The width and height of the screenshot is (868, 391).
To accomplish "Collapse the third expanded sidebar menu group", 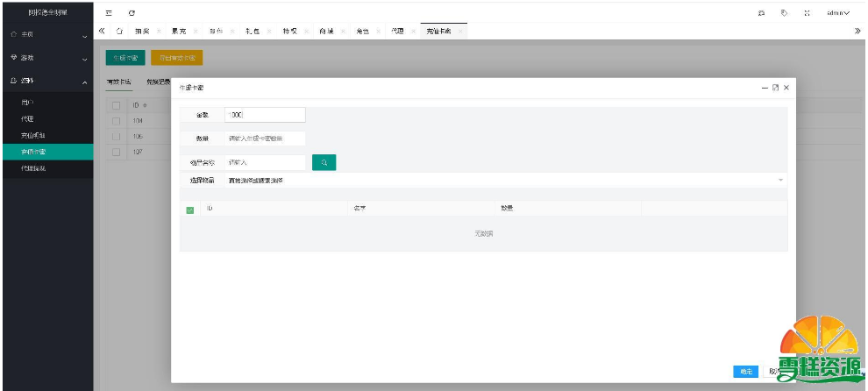I will 47,81.
